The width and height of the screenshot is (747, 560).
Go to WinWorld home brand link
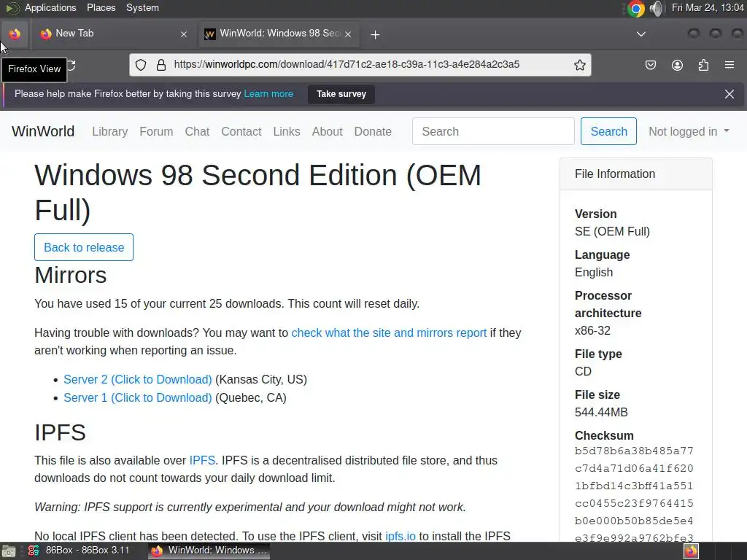(x=43, y=131)
